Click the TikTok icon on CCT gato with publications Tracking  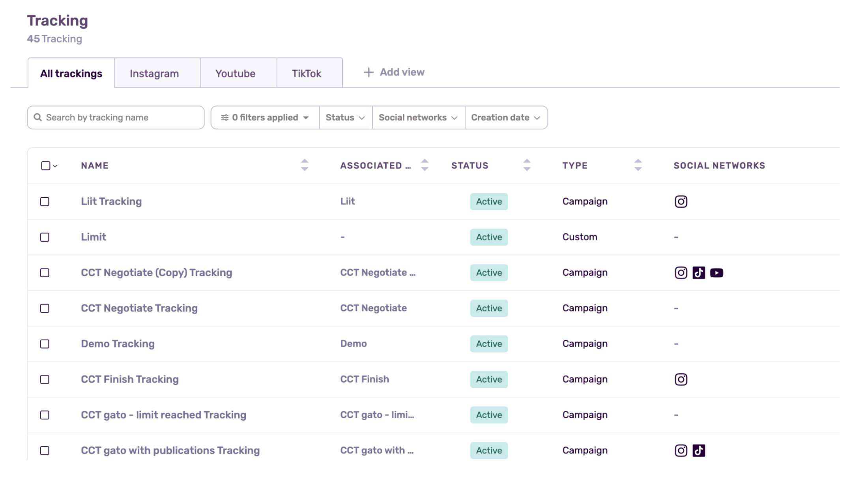(699, 450)
